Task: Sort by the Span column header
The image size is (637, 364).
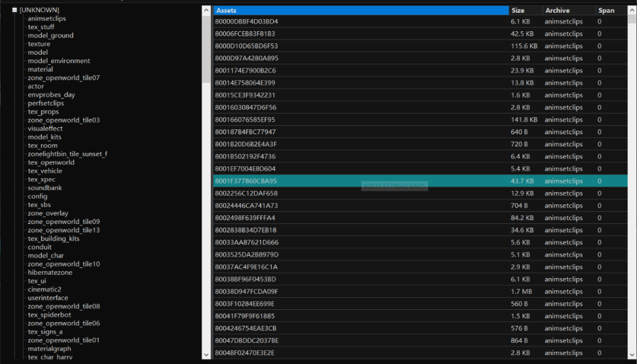Action: pyautogui.click(x=611, y=11)
